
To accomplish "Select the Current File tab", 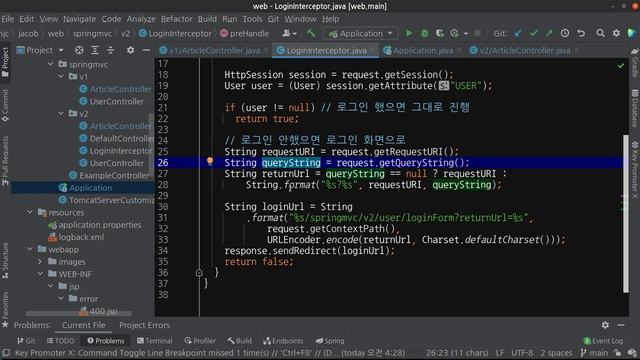I will point(84,325).
